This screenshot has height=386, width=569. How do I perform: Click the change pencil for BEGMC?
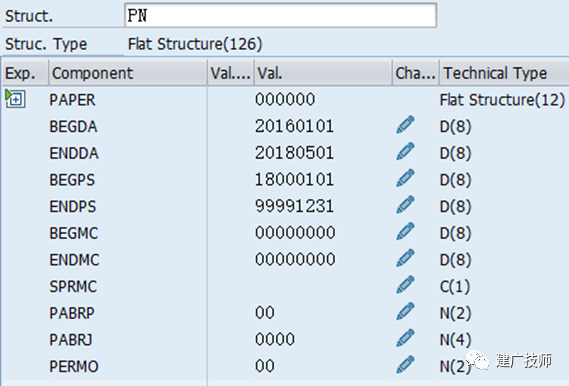(x=405, y=232)
